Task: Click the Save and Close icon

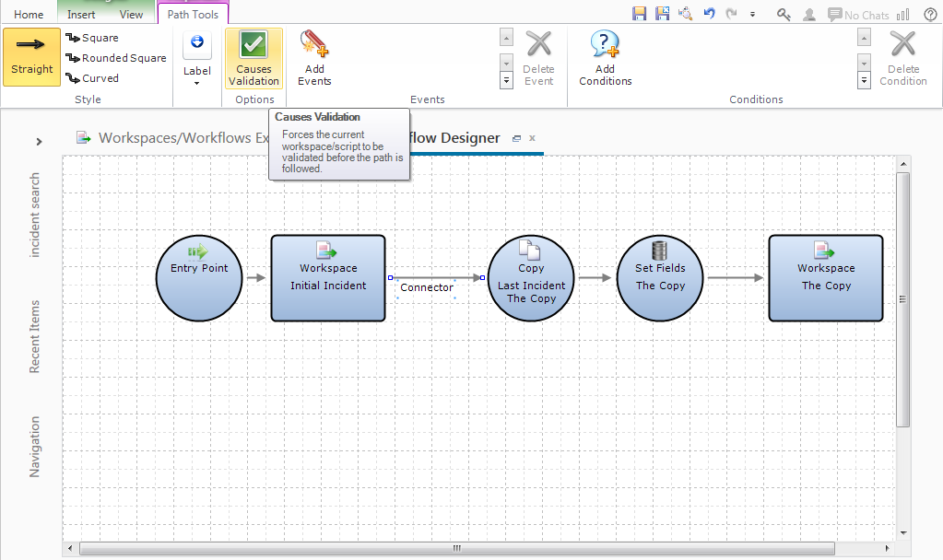Action: (662, 14)
